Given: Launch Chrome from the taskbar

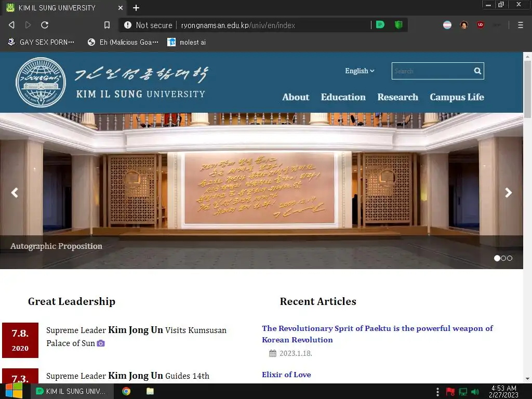Looking at the screenshot, I should (126, 391).
